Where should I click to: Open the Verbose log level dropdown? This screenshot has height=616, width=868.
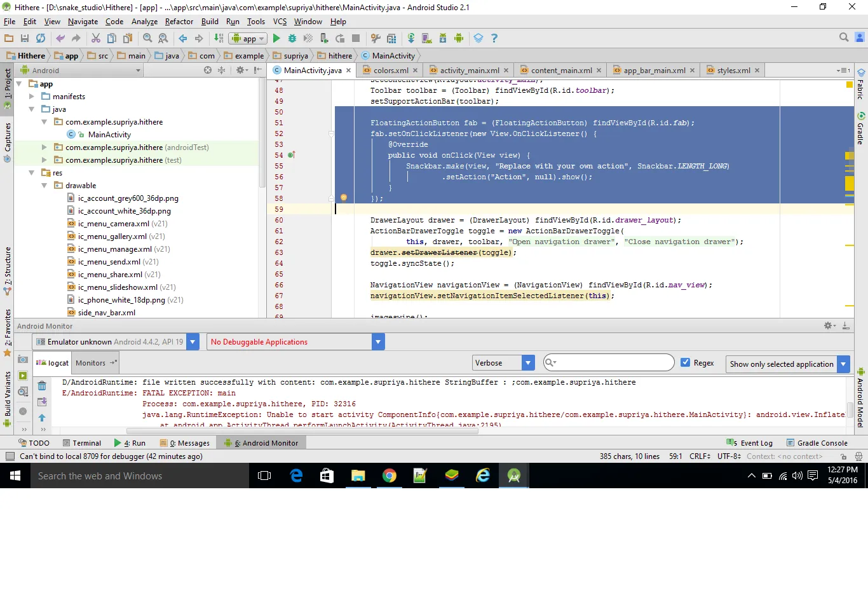[x=503, y=363]
